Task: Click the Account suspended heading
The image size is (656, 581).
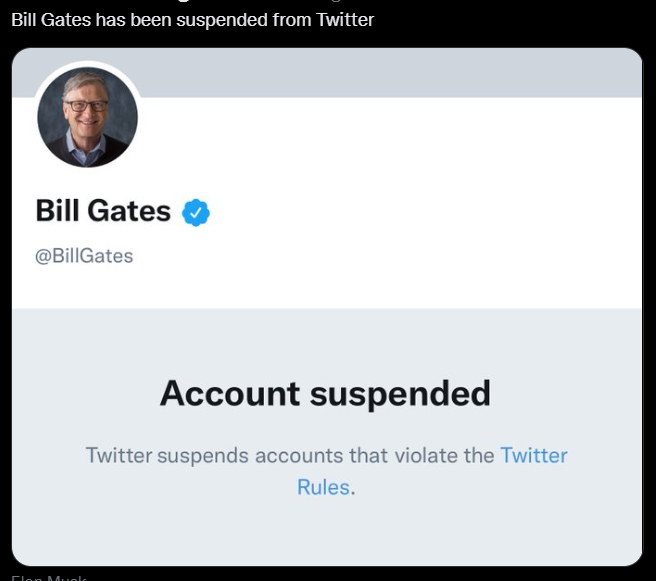Action: coord(325,393)
